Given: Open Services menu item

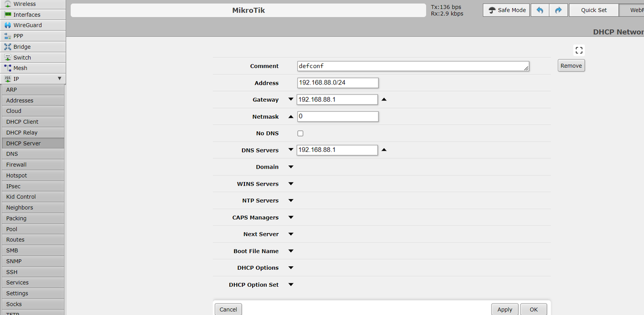Looking at the screenshot, I should pos(33,283).
